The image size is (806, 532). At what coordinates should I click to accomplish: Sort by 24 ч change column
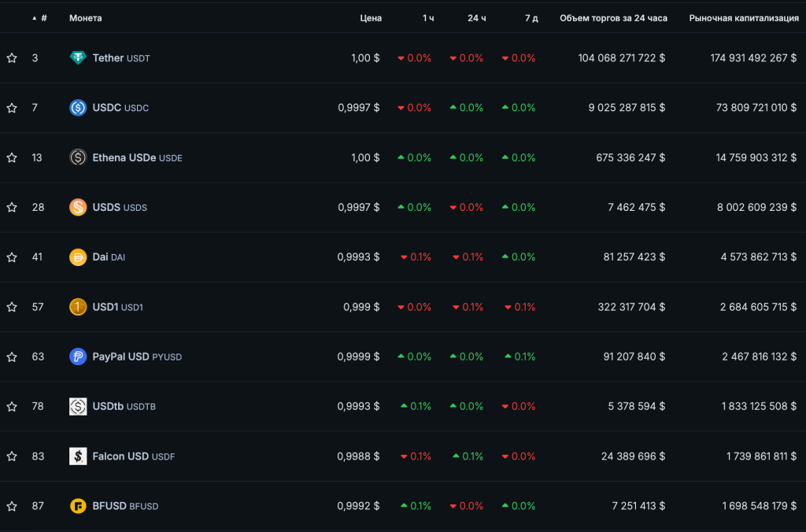pos(476,18)
